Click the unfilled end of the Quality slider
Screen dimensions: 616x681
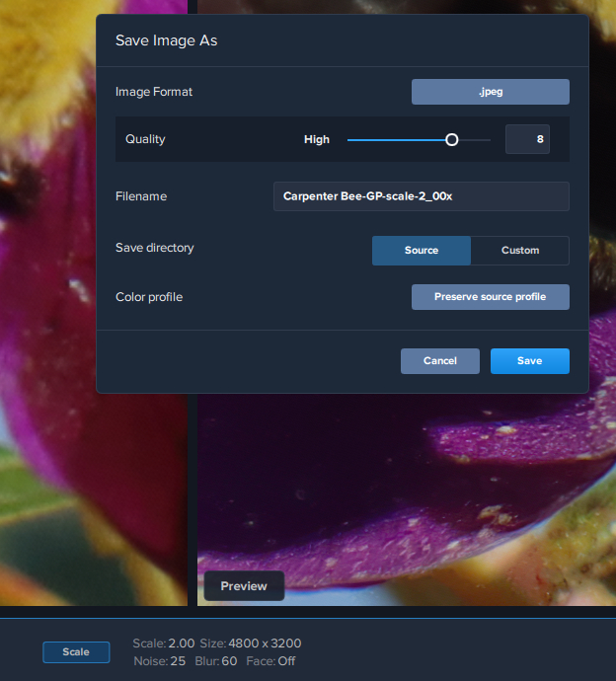click(x=478, y=139)
